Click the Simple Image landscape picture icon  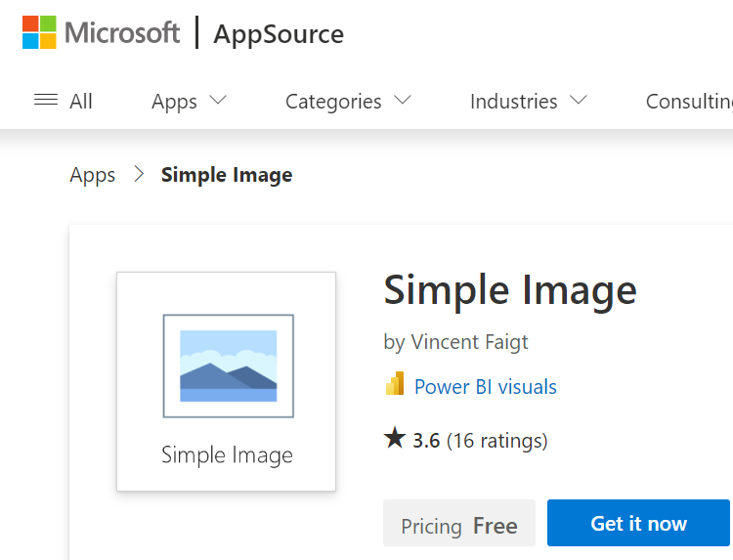click(229, 366)
